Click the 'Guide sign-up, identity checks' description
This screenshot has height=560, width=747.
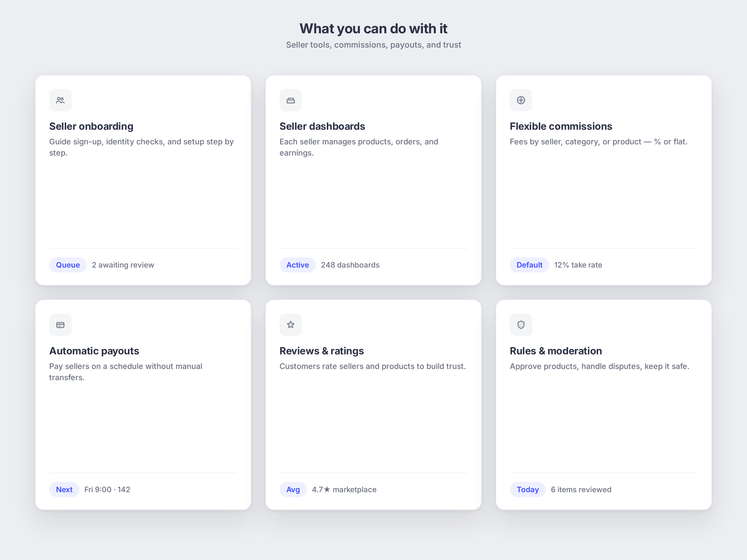pos(142,147)
